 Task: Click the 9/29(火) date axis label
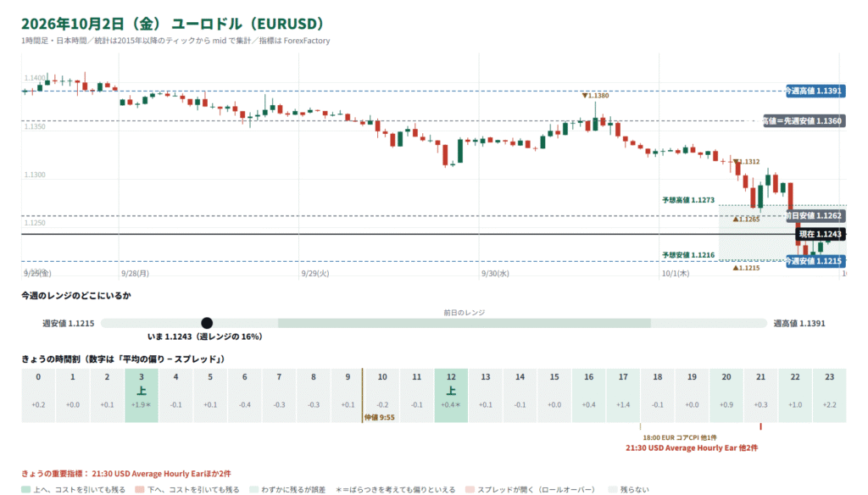pyautogui.click(x=315, y=274)
